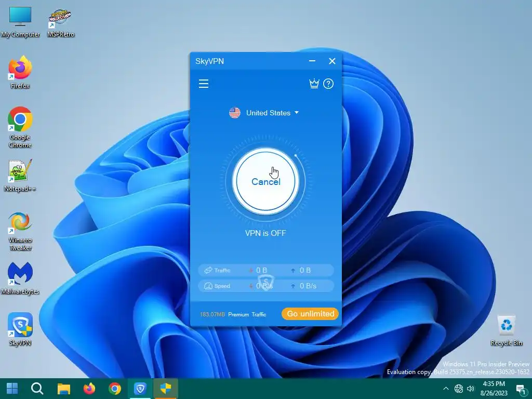Click the Go unlimited button
This screenshot has height=399, width=532.
pos(310,314)
